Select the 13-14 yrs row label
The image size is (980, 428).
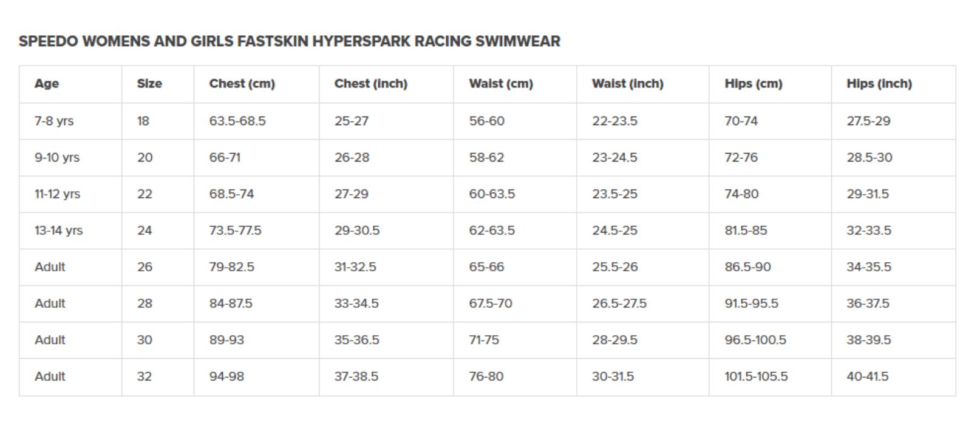58,231
